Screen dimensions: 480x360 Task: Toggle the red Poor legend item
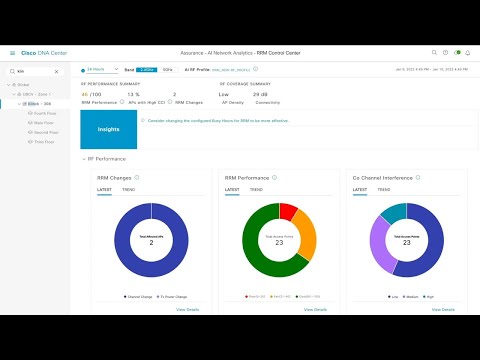click(x=255, y=296)
